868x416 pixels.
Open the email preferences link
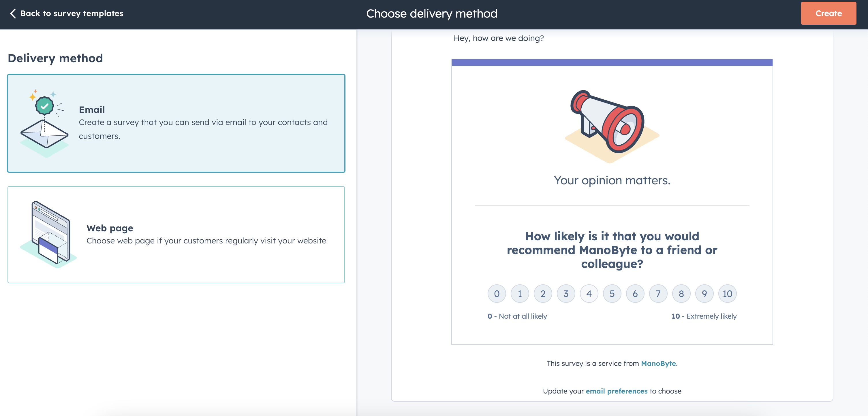616,391
